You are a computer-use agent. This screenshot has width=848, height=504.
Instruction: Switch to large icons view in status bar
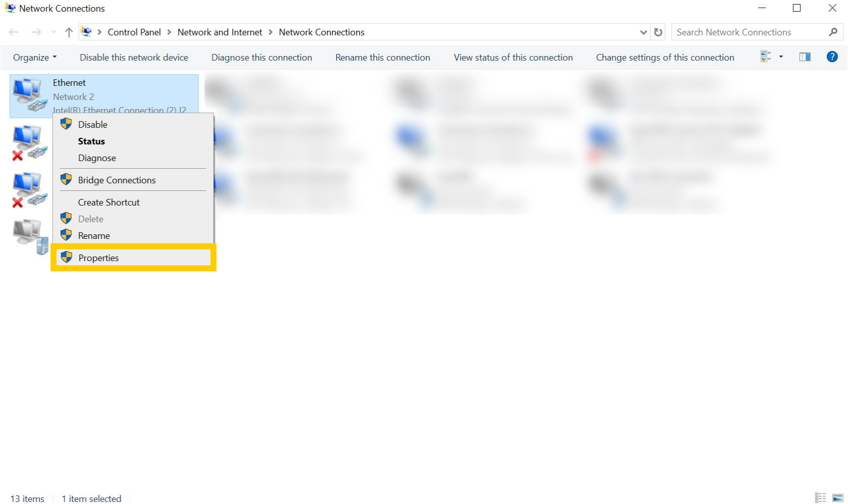(837, 498)
